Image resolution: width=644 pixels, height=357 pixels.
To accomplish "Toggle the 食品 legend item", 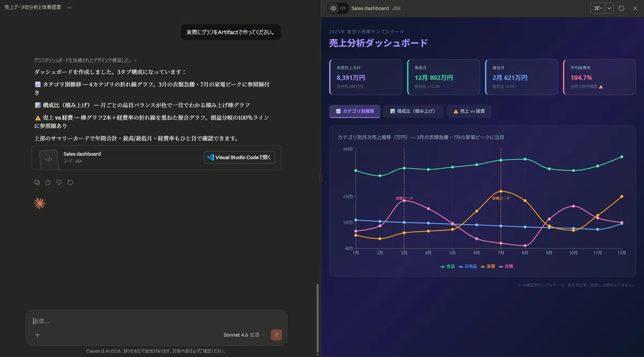I will [448, 266].
